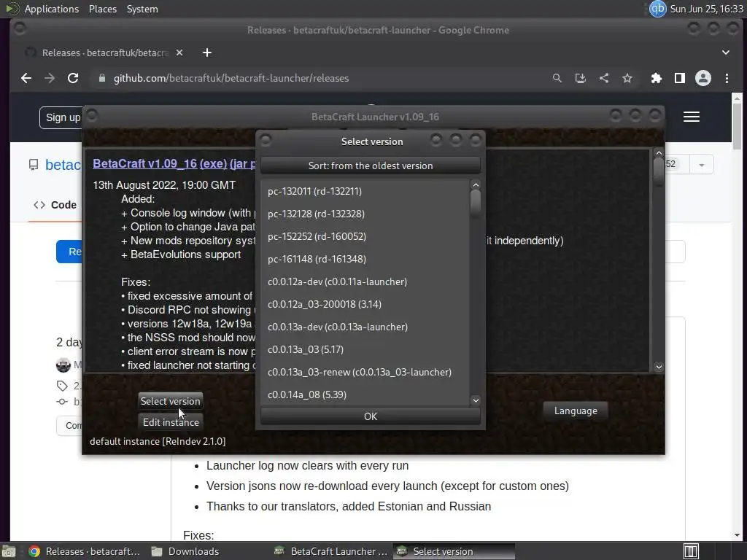747x560 pixels.
Task: Bookmark this page with the star icon
Action: point(627,78)
